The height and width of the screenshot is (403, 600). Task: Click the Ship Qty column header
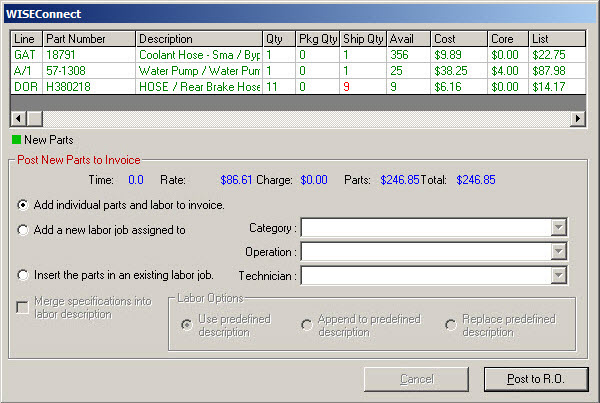[x=363, y=39]
